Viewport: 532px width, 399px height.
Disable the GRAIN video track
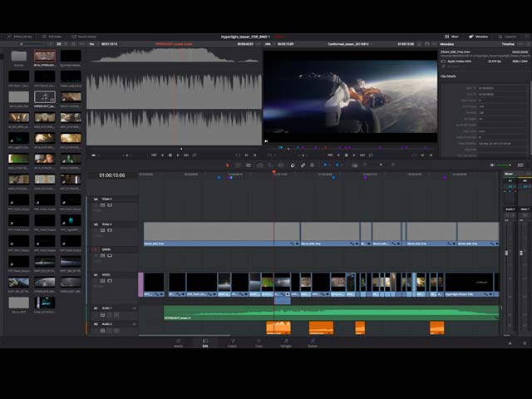click(110, 255)
